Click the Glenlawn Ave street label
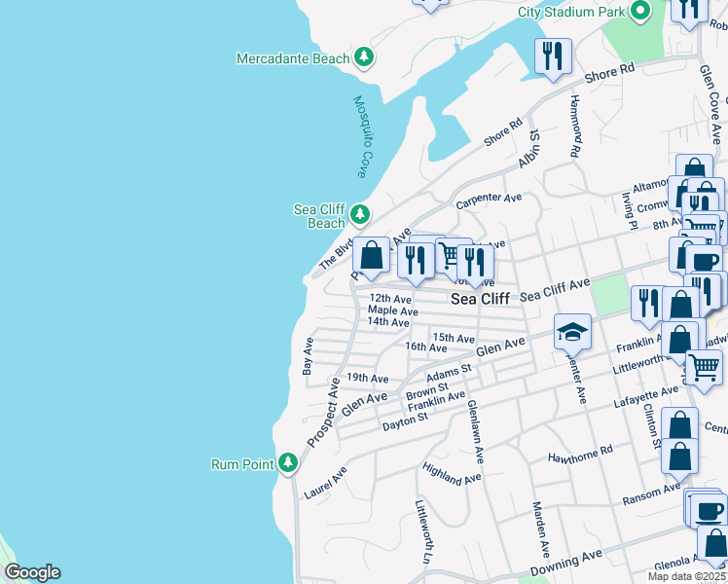The height and width of the screenshot is (584, 728). 476,431
